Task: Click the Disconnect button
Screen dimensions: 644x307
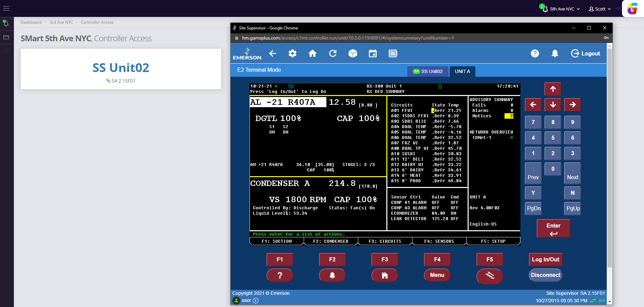Action: (x=545, y=275)
